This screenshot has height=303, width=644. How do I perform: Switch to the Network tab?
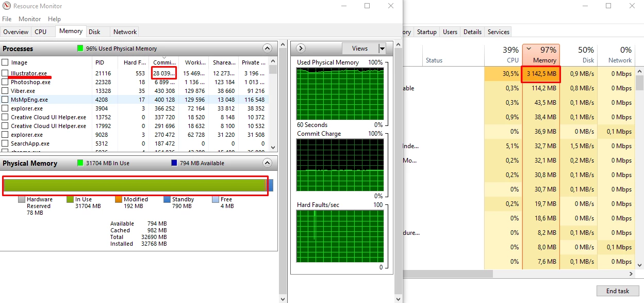125,32
